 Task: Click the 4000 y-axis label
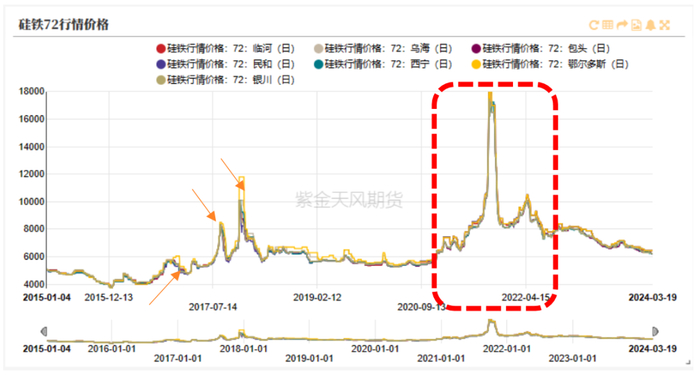(x=34, y=284)
